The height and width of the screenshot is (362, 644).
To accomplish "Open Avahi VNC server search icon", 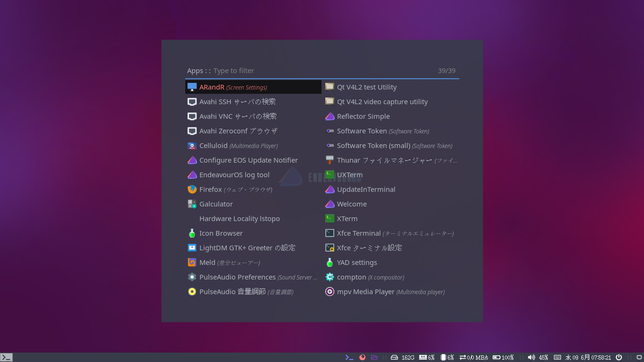I will [192, 116].
